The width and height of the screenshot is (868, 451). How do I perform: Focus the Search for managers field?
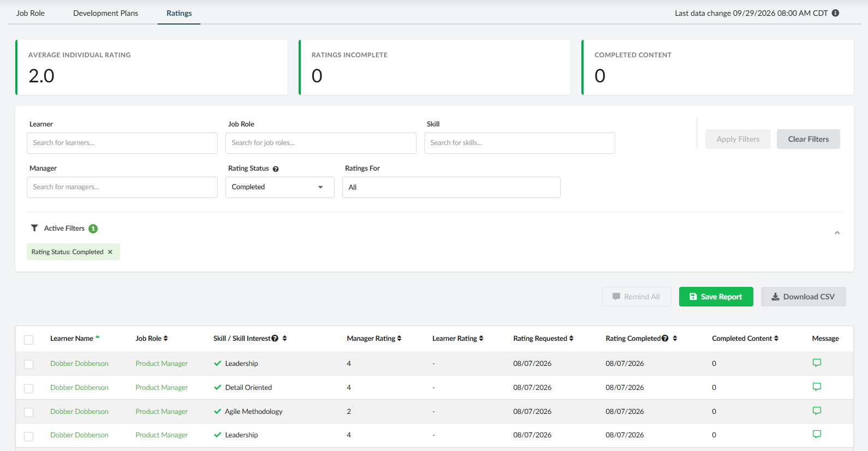pyautogui.click(x=122, y=187)
